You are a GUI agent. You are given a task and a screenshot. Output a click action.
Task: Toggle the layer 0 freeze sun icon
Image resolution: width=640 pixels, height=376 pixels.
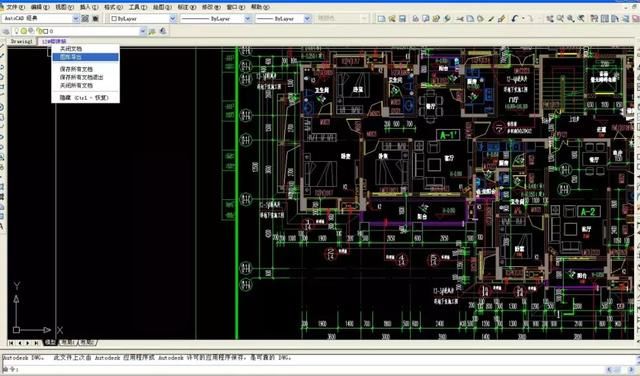coord(24,31)
